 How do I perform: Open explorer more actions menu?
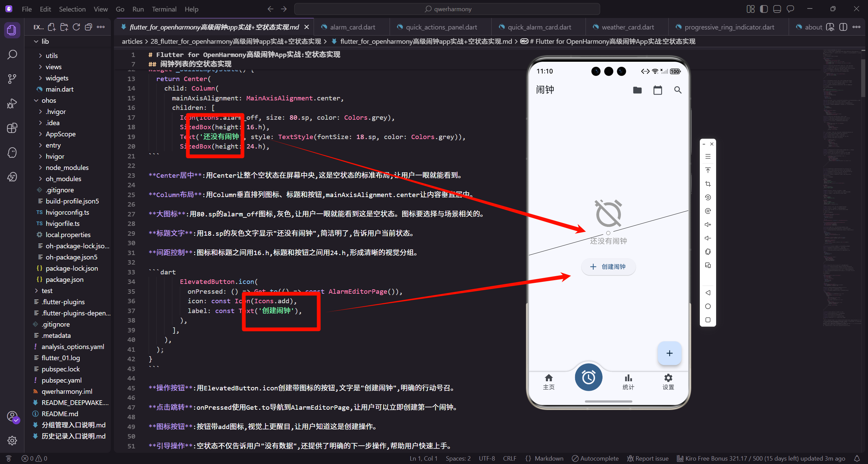click(101, 27)
